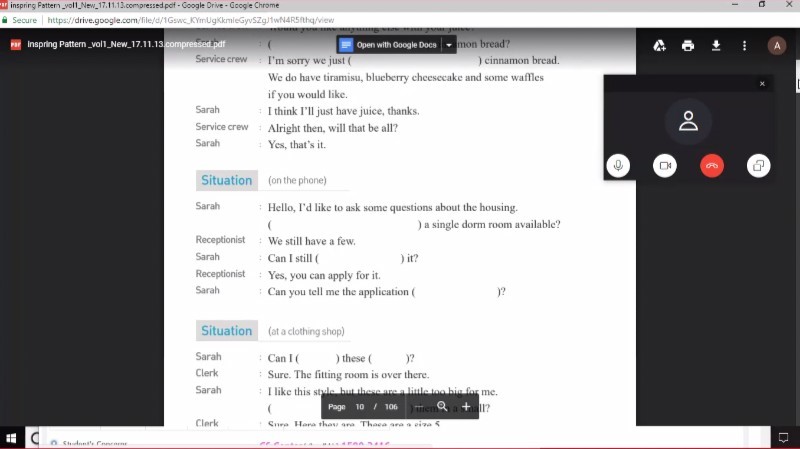Open with Google Docs
This screenshot has width=800, height=449.
pos(389,45)
